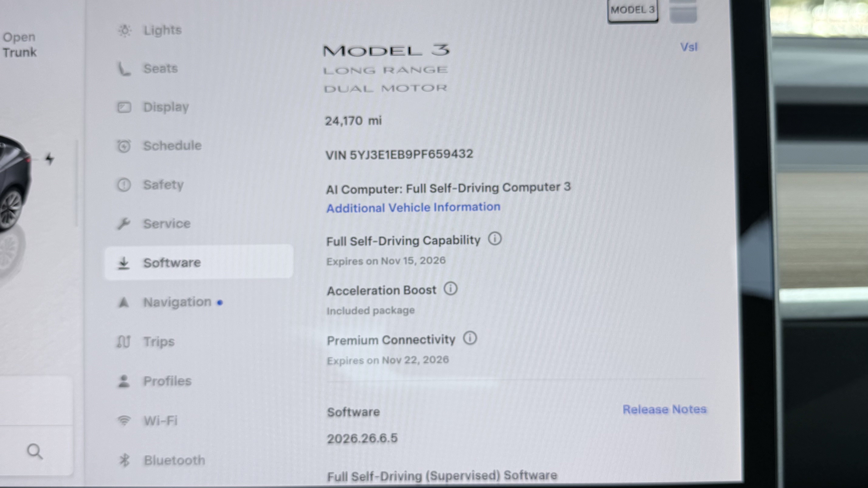Tap the Software download arrow icon
868x488 pixels.
(124, 263)
